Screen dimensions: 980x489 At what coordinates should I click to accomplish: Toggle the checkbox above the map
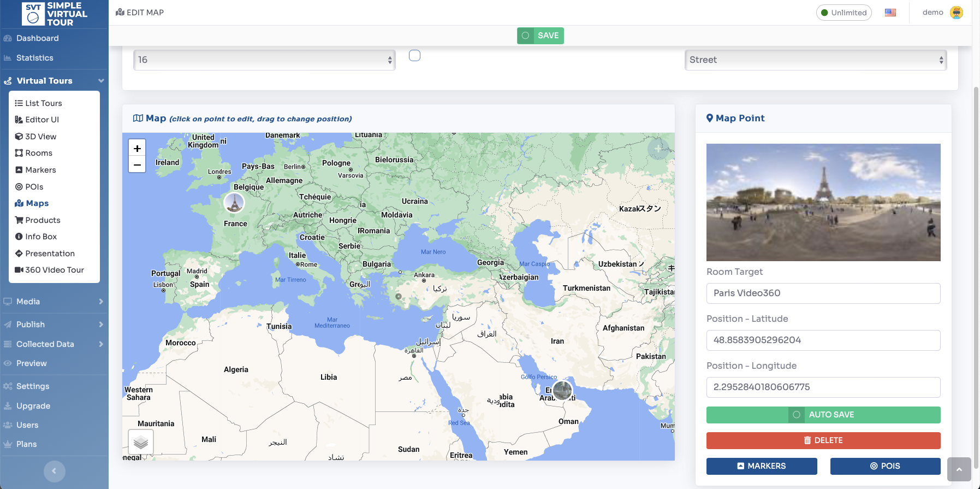point(415,56)
